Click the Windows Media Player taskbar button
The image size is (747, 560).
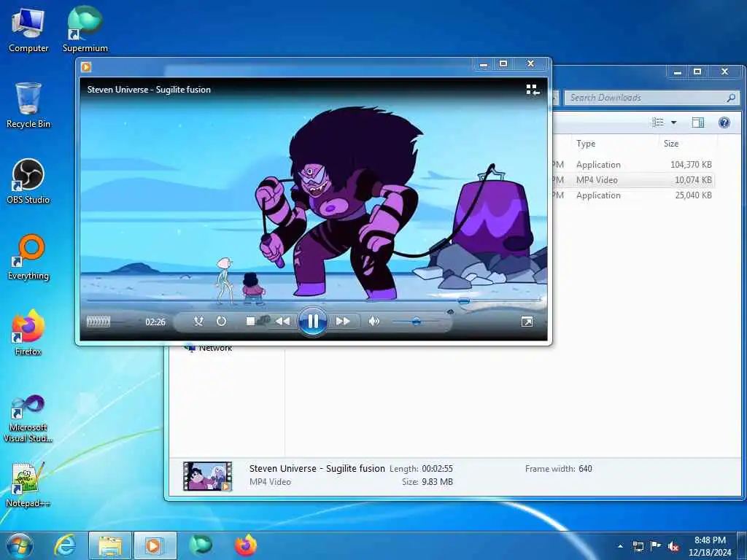(155, 545)
